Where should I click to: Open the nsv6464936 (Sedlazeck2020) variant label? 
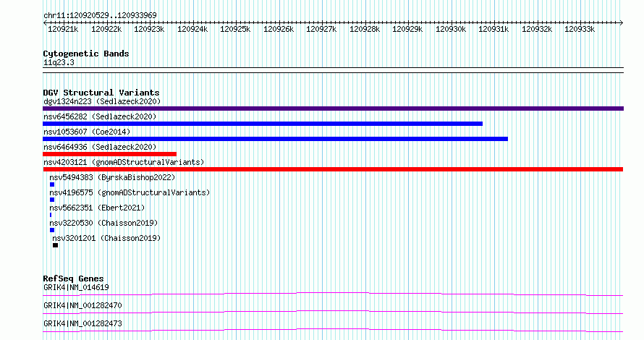(100, 147)
